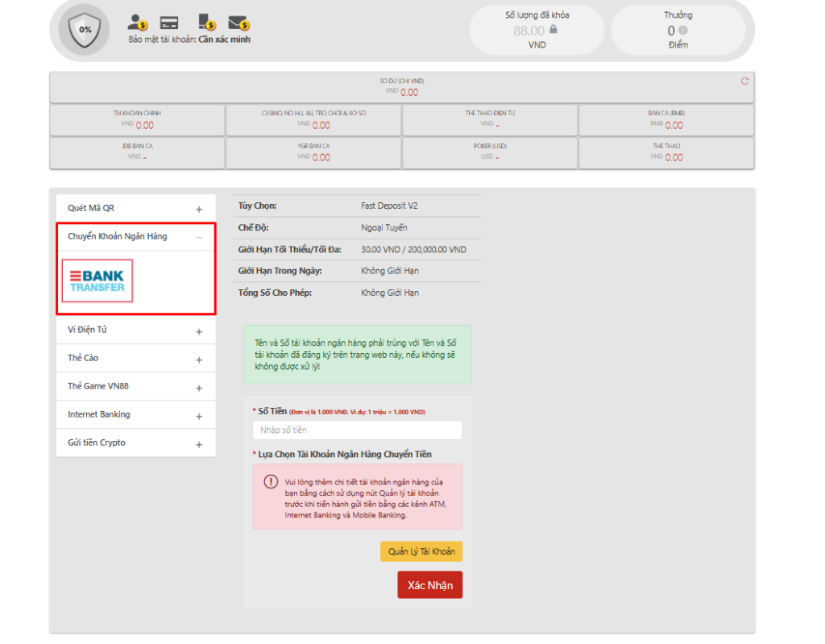Click the email verification envelope icon

(x=238, y=23)
